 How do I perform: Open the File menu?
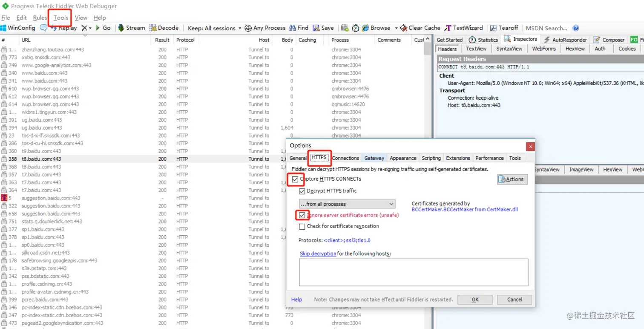click(x=6, y=17)
